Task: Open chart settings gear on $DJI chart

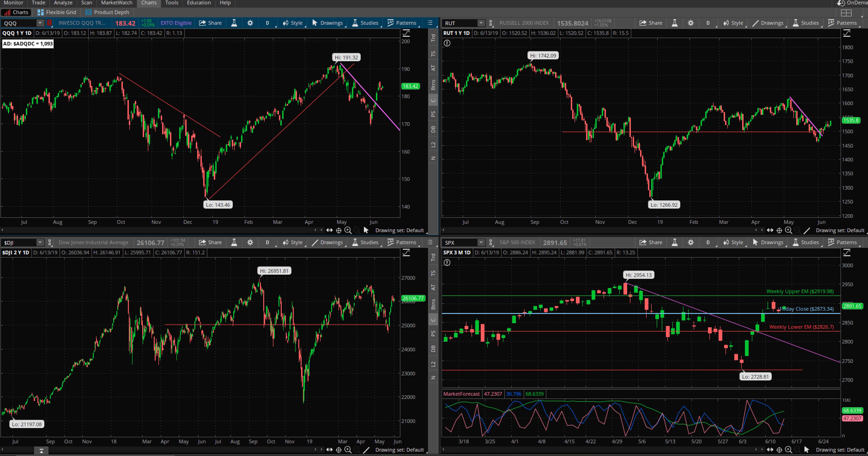Action: [250, 242]
